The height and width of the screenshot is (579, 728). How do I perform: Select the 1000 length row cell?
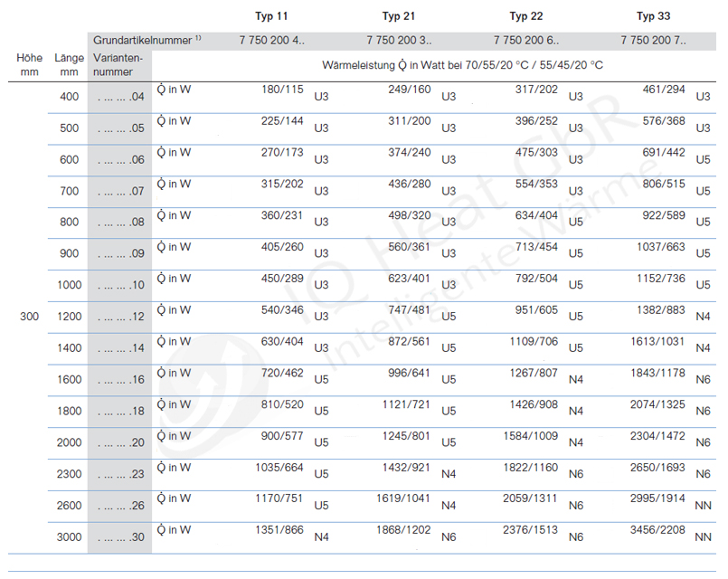tap(70, 285)
